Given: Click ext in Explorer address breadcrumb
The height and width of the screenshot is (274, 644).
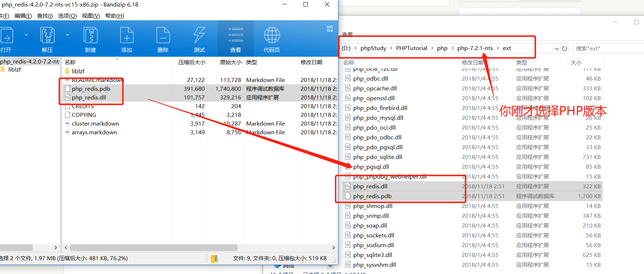Looking at the screenshot, I should click(507, 48).
